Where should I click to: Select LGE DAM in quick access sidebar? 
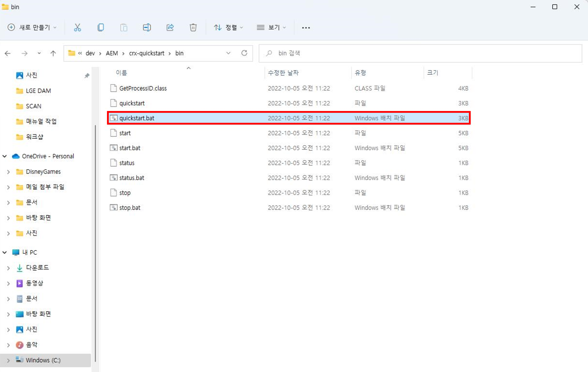pos(38,91)
